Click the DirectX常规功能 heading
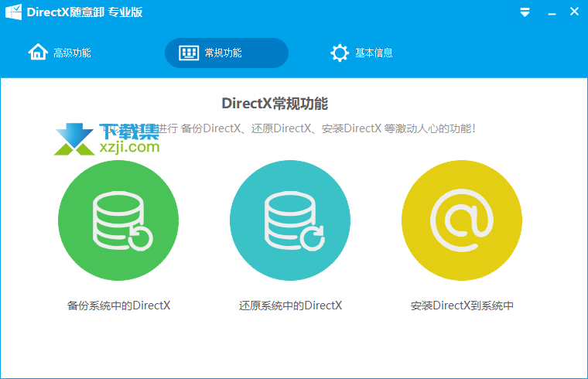 275,104
